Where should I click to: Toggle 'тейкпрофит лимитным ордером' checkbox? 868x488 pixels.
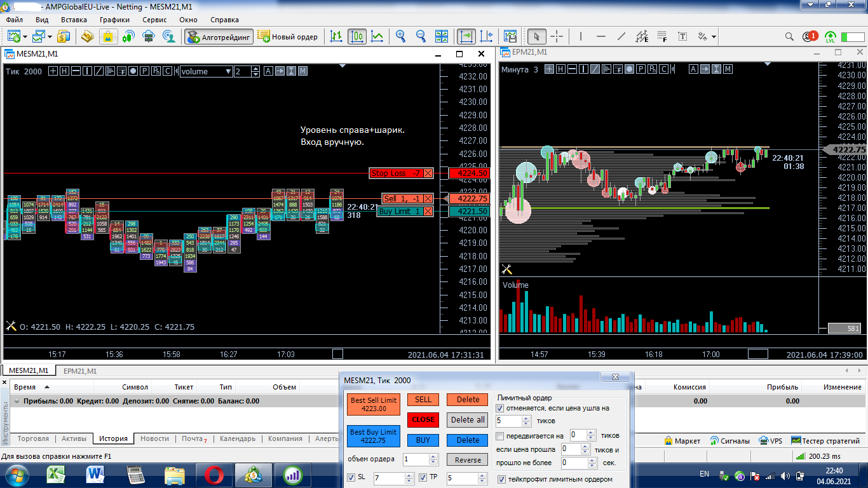tap(501, 479)
